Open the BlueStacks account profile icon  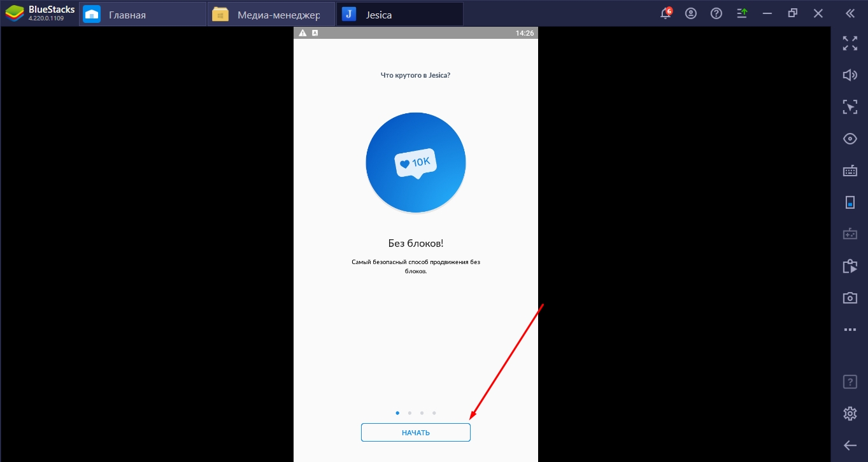coord(691,13)
